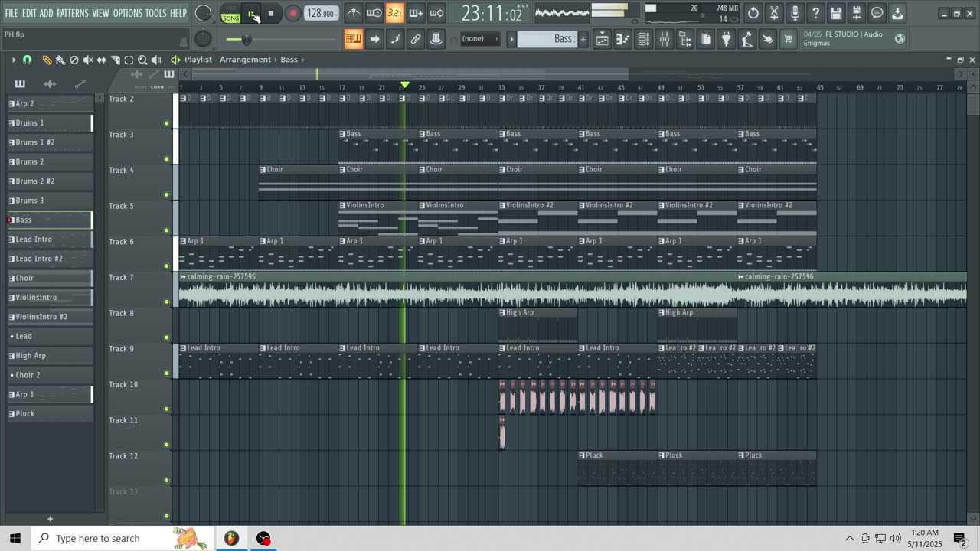The width and height of the screenshot is (980, 551).
Task: Open the EDIT menu
Action: coord(29,13)
